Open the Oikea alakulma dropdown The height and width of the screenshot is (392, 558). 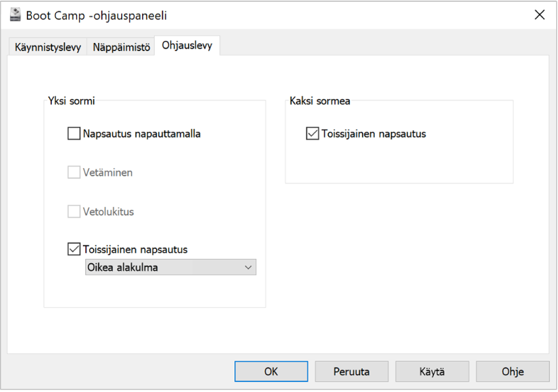171,267
